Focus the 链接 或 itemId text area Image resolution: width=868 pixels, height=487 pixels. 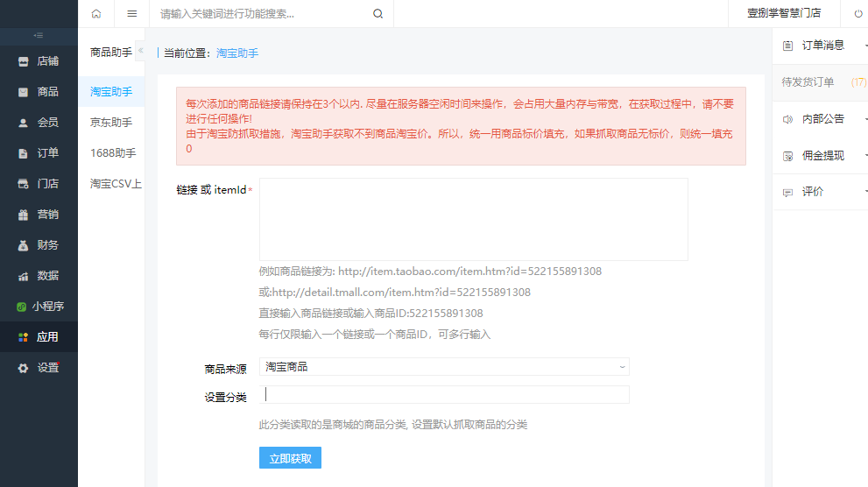473,219
